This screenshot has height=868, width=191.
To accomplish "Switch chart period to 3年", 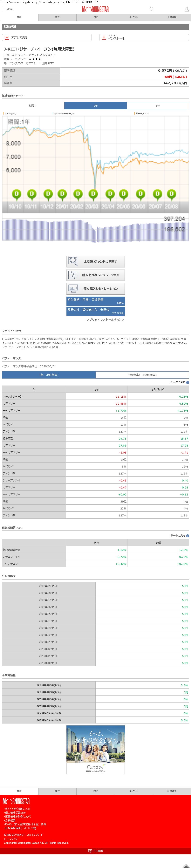I will pyautogui.click(x=158, y=105).
